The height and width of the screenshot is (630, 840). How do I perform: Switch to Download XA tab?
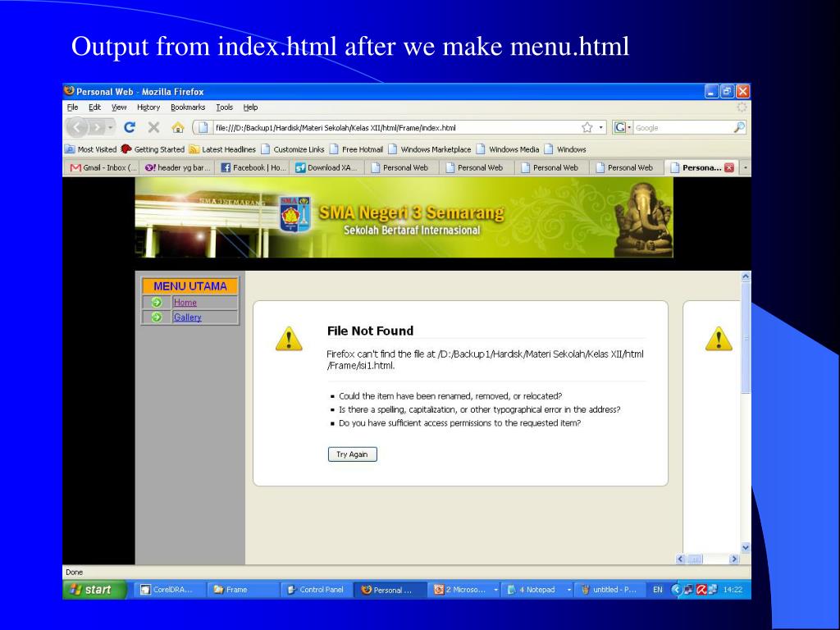[x=326, y=167]
